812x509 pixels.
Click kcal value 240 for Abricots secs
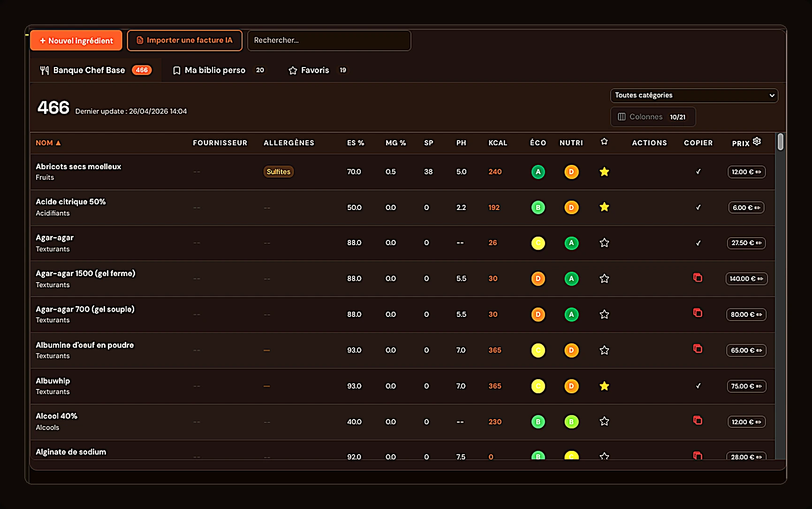pyautogui.click(x=495, y=172)
